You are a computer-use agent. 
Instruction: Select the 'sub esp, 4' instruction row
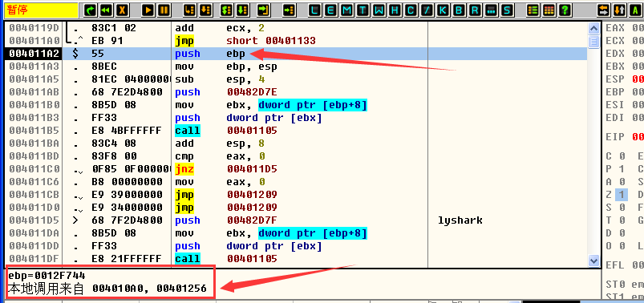tap(296, 79)
